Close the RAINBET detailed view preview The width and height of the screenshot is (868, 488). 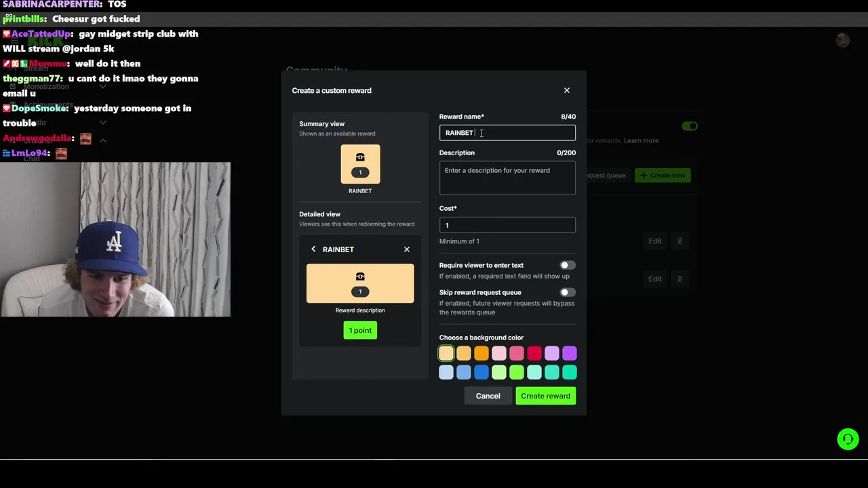pos(407,249)
